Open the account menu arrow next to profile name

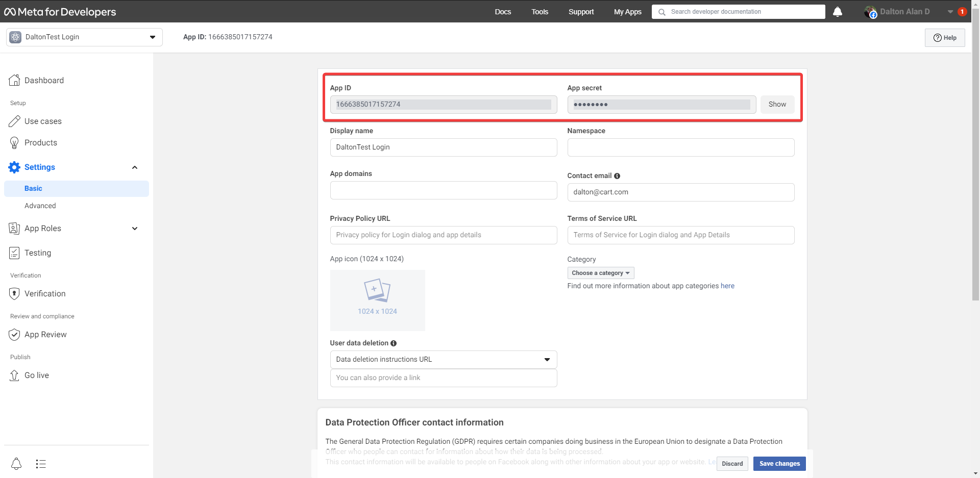950,12
